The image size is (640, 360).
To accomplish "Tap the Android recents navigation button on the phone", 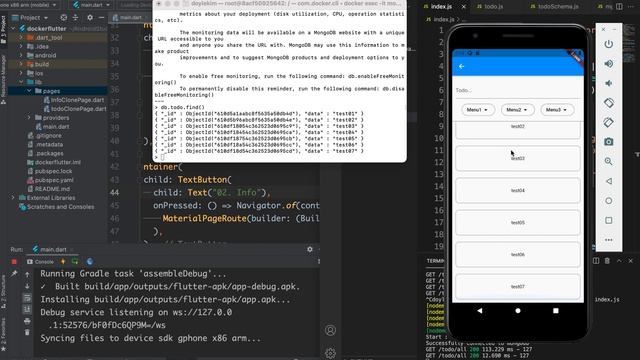I will [556, 311].
